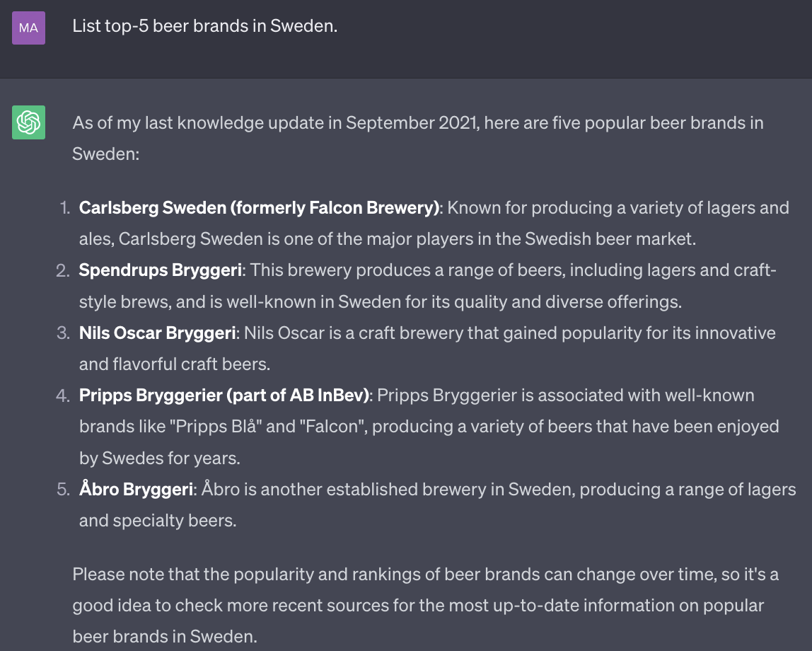
Task: Click the closing note starting 'Please note'
Action: [x=424, y=574]
